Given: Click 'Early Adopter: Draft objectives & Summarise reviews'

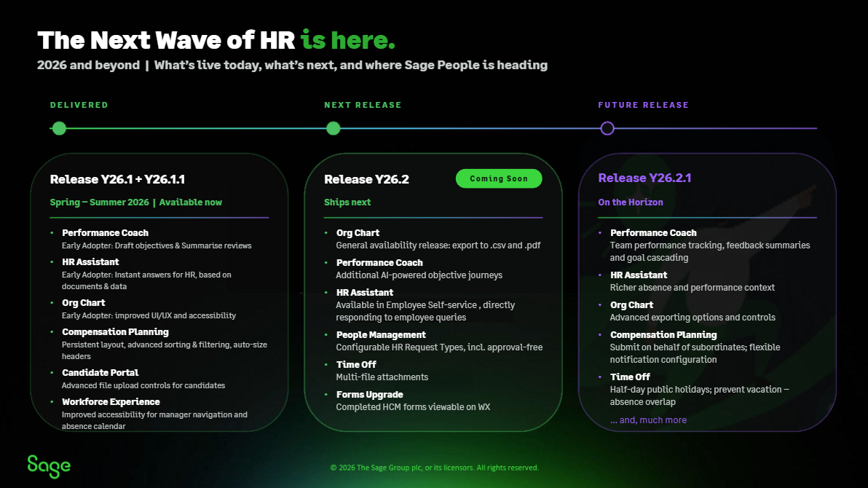Looking at the screenshot, I should 157,245.
